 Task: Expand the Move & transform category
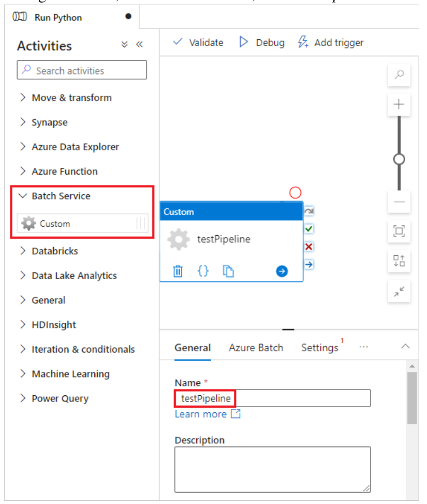(x=71, y=98)
